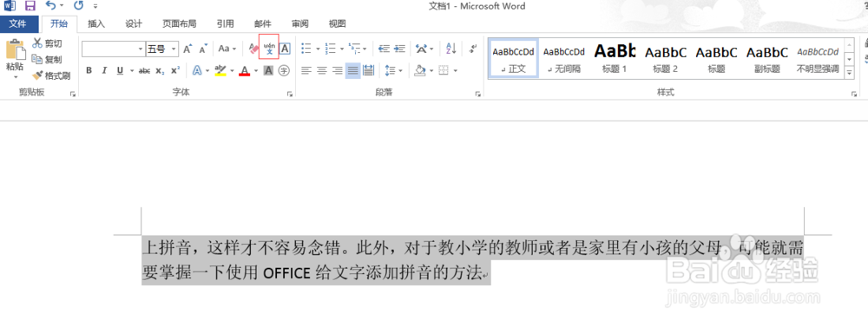The width and height of the screenshot is (868, 327).
Task: Toggle Underline formatting
Action: point(120,70)
